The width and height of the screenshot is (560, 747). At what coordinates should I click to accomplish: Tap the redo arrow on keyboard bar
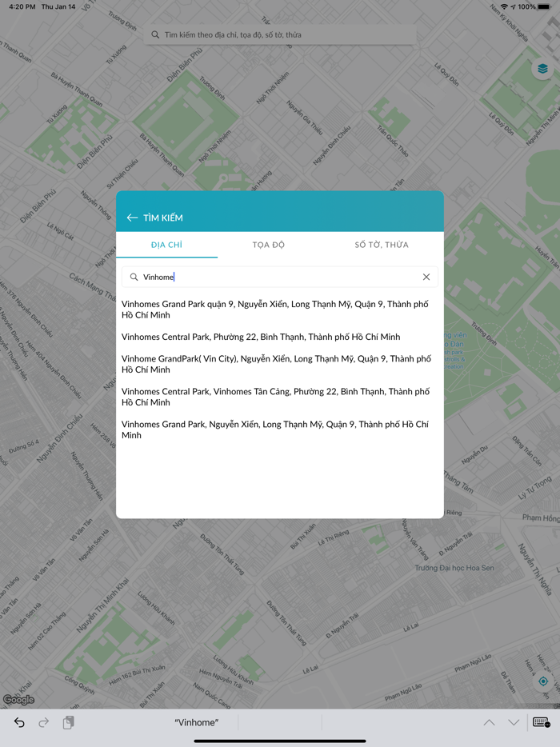click(x=43, y=723)
